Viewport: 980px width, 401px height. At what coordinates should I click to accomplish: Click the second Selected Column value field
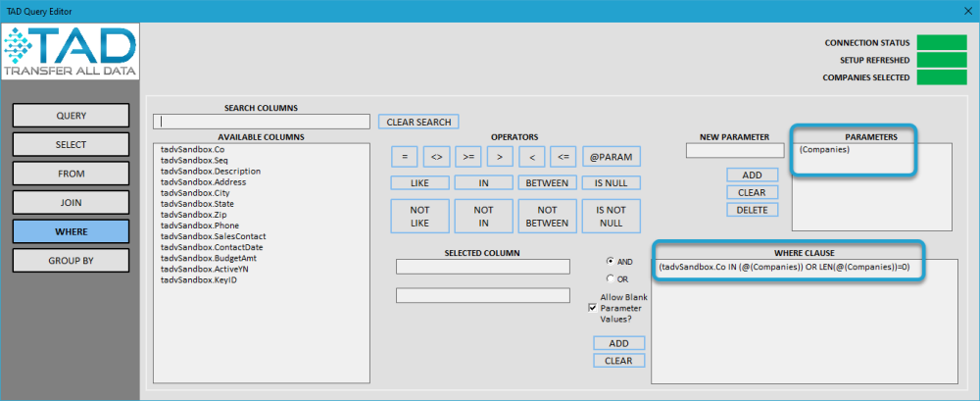tap(483, 295)
